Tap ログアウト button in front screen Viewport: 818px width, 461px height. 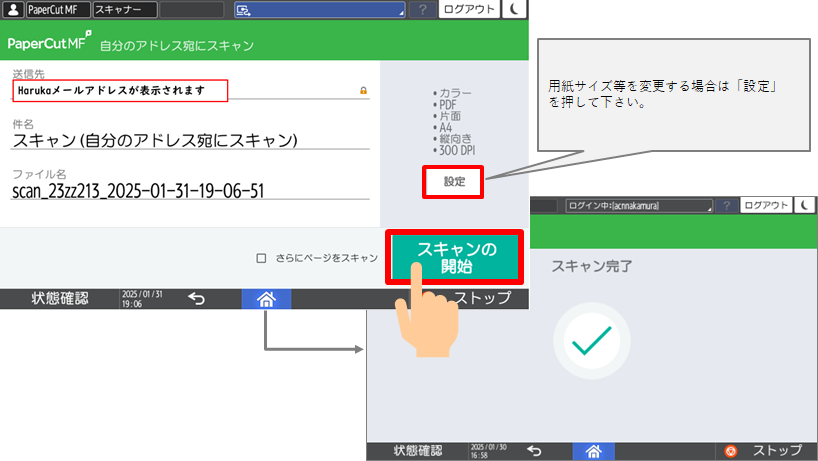[469, 9]
